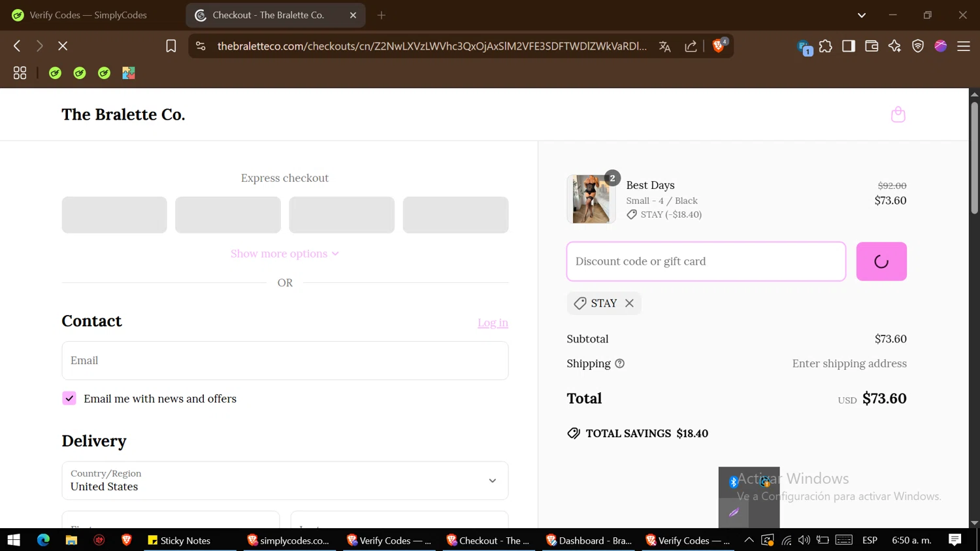This screenshot has width=980, height=551.
Task: Open Leo AI sparkle icon
Action: [894, 46]
